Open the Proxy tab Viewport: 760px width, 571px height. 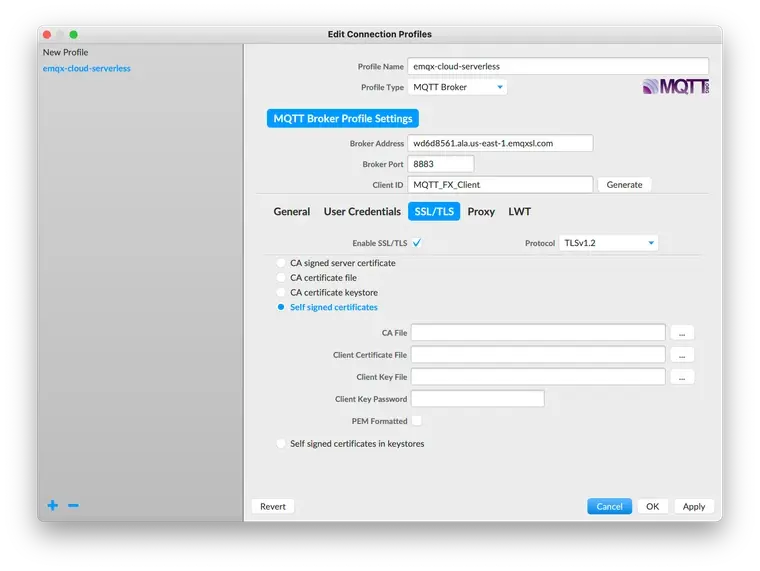[481, 212]
